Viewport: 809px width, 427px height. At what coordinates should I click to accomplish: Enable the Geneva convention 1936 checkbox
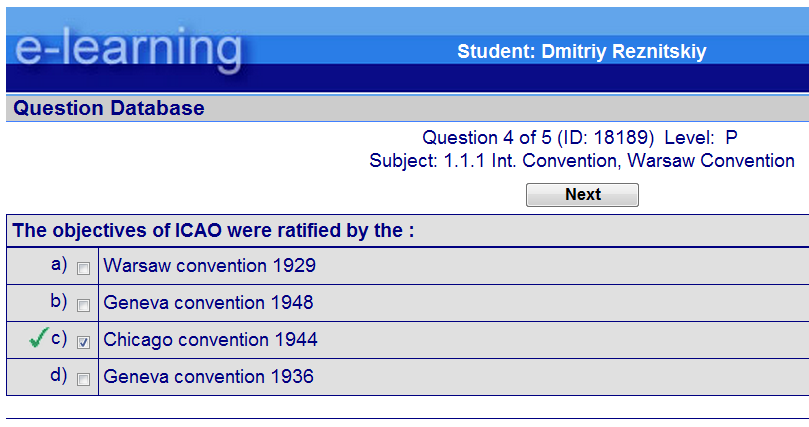coord(84,379)
